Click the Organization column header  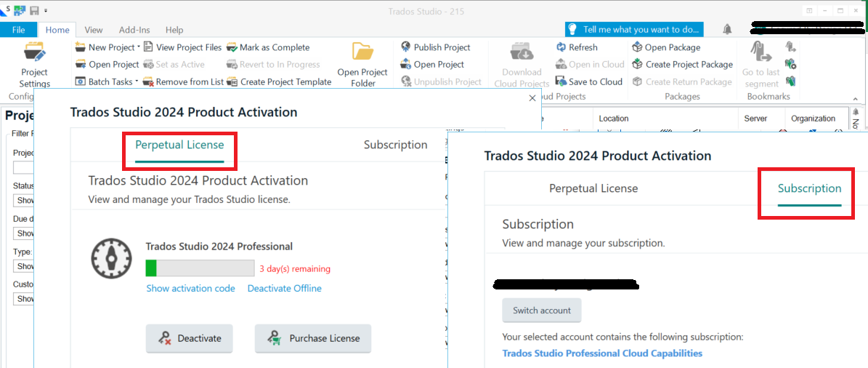click(814, 119)
